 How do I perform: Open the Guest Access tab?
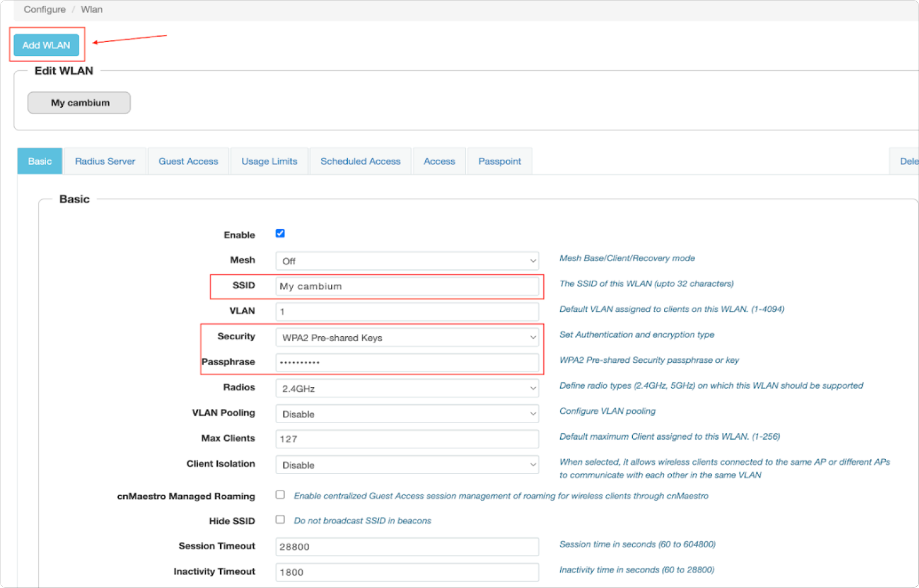click(188, 161)
